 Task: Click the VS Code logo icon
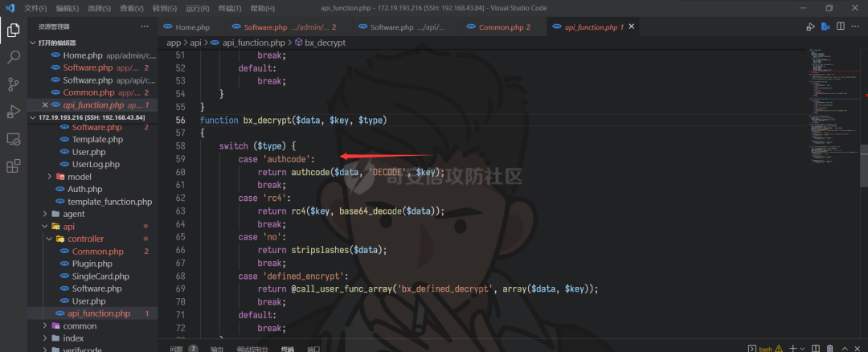point(10,8)
